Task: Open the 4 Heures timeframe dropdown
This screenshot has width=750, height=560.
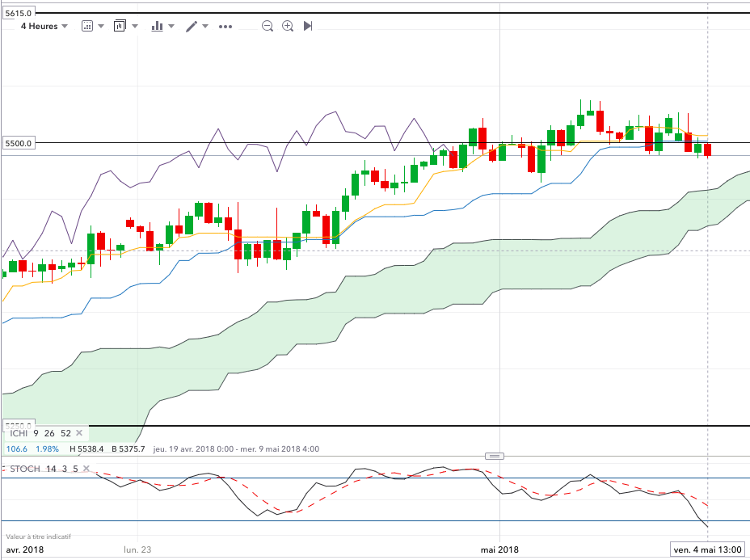Action: (44, 26)
